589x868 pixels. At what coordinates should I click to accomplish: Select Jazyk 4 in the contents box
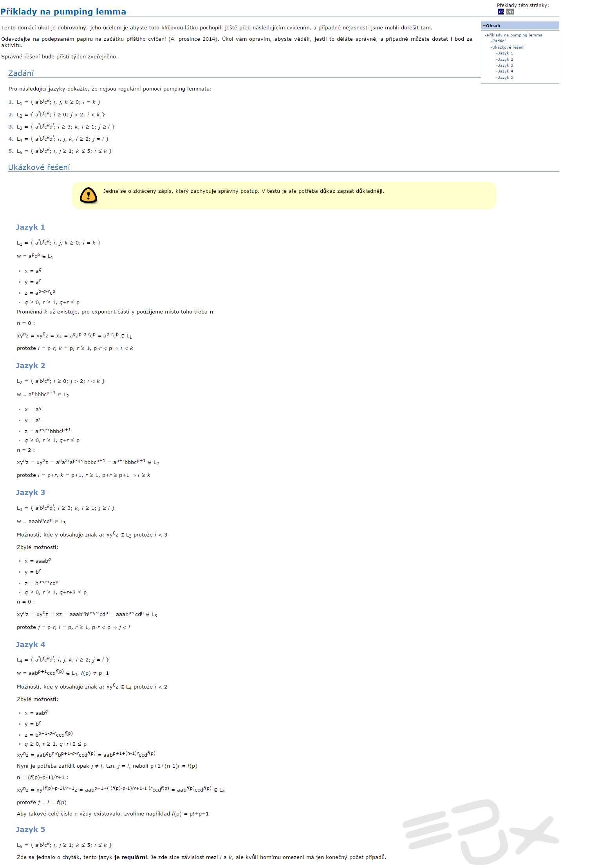[x=505, y=71]
